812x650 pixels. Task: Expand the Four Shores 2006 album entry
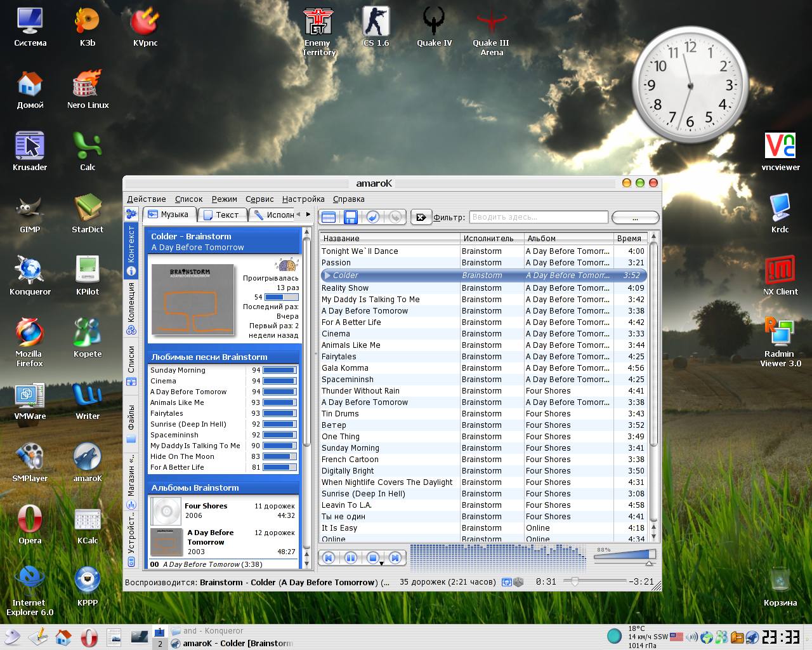coord(223,510)
